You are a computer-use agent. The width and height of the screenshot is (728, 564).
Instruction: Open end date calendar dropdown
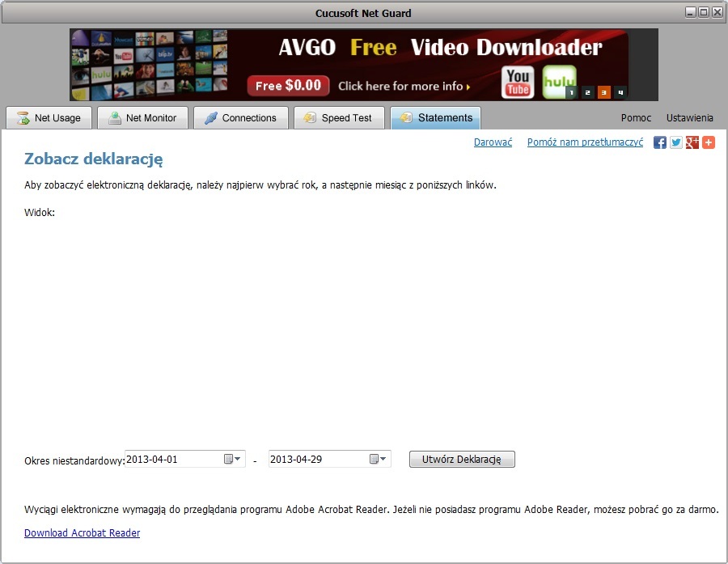point(378,459)
